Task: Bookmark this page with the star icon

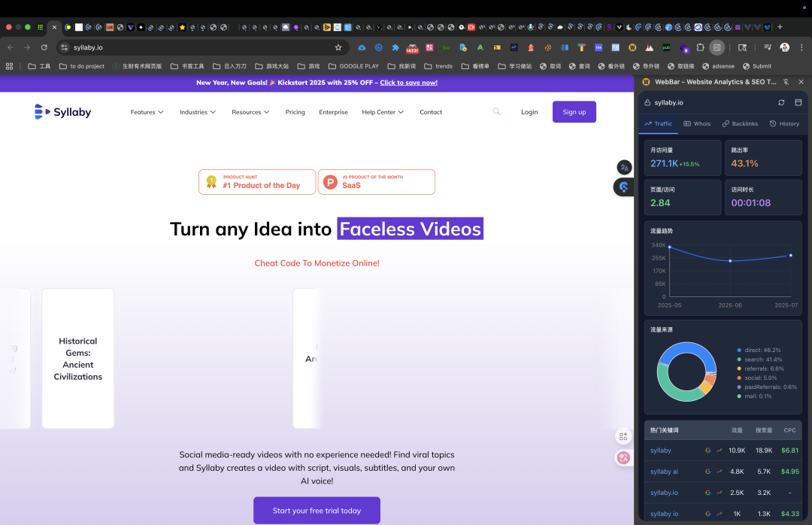Action: 338,47
